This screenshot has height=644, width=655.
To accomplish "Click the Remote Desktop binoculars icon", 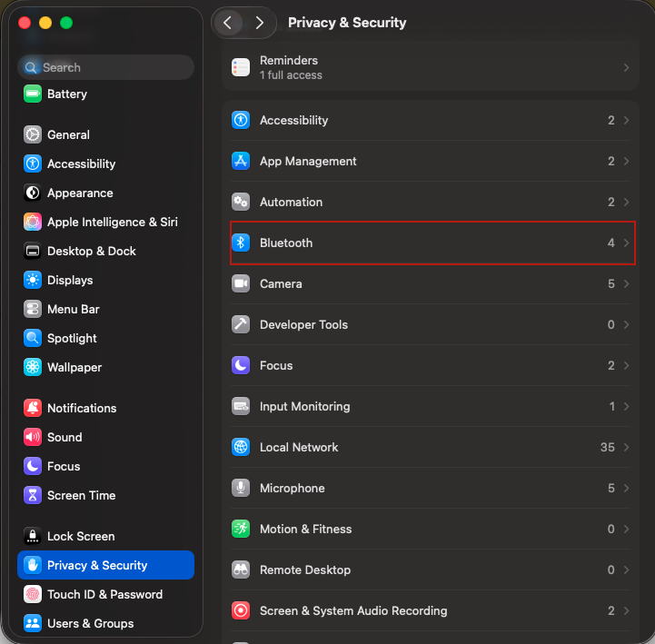I will [x=241, y=570].
